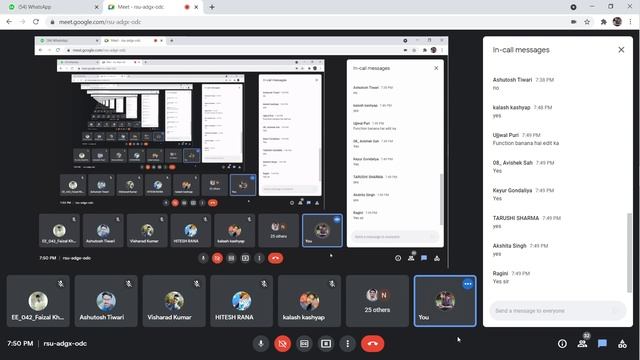Screen dimensions: 640x360
Task: Click the presented screen's info icon
Action: (398, 258)
